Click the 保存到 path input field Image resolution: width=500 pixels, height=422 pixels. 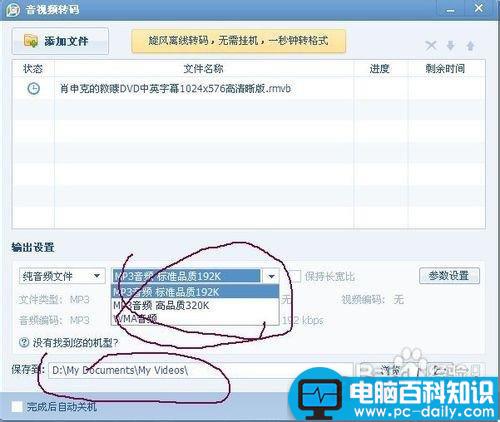point(200,370)
